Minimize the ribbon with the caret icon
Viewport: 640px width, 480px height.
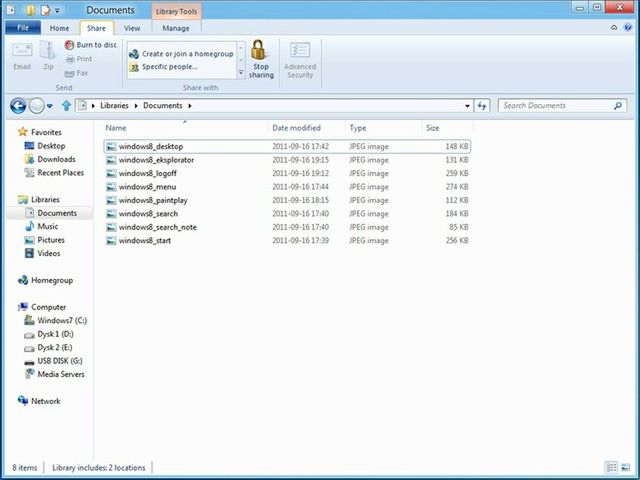(x=614, y=28)
